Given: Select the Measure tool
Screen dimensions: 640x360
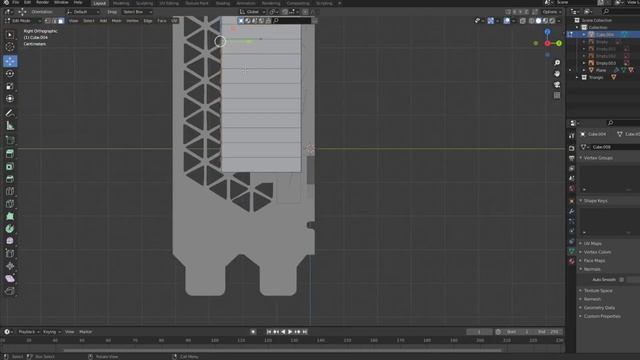Looking at the screenshot, I should [x=10, y=126].
